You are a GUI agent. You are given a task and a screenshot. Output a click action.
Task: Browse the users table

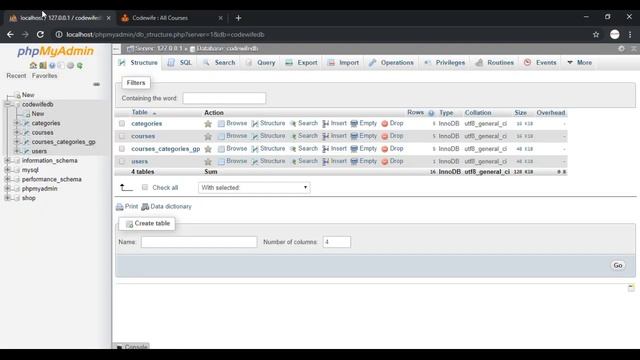[232, 161]
